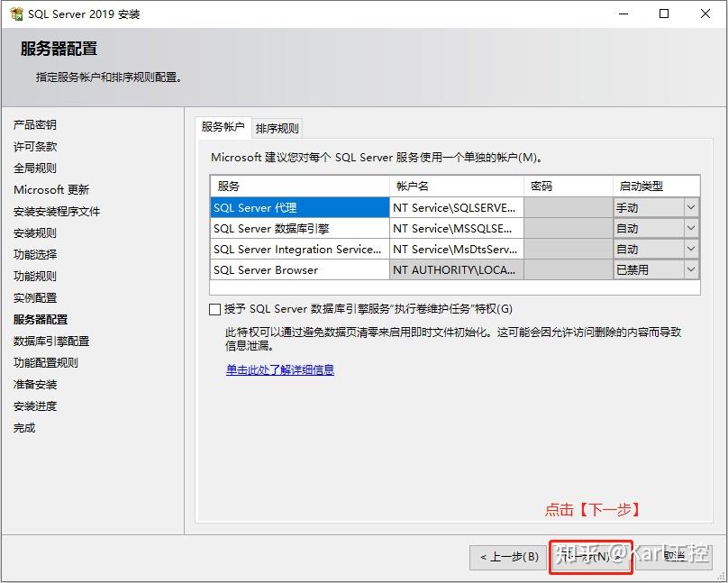Open startup type dropdown for Integration Services
This screenshot has width=728, height=583.
tap(691, 250)
